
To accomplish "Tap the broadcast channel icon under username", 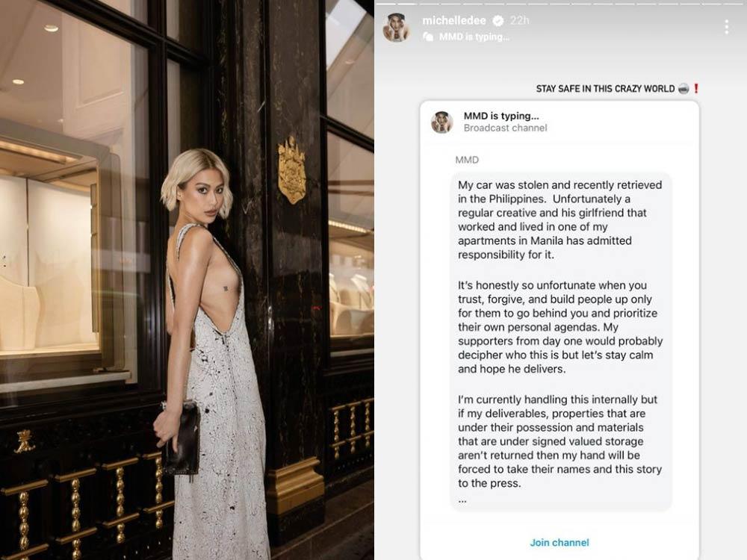I will (x=428, y=37).
